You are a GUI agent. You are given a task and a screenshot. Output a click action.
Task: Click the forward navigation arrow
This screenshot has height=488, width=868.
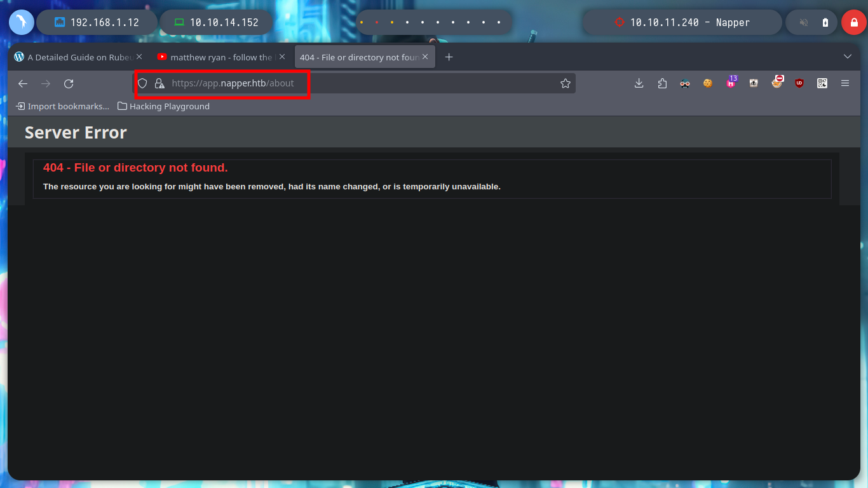pos(46,83)
